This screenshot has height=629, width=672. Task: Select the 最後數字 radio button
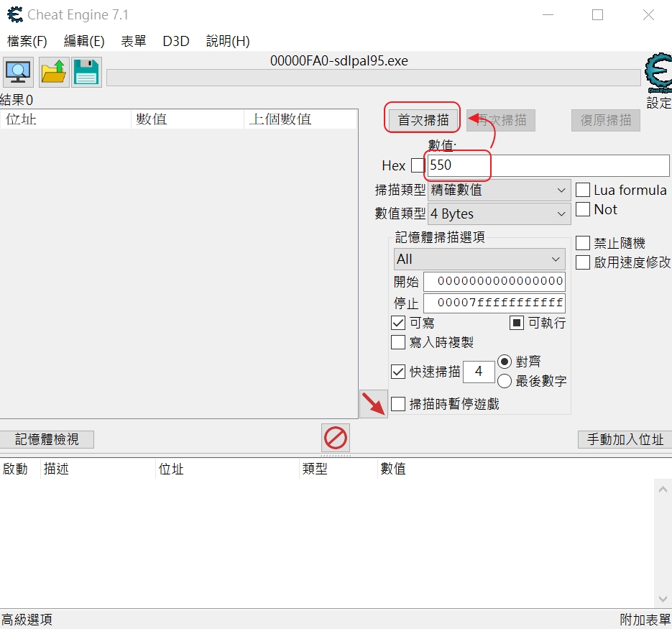click(505, 381)
